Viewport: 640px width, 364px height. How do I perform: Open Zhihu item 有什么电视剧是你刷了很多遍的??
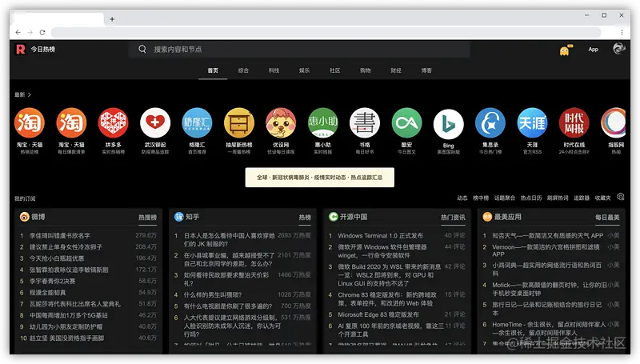pos(228,306)
